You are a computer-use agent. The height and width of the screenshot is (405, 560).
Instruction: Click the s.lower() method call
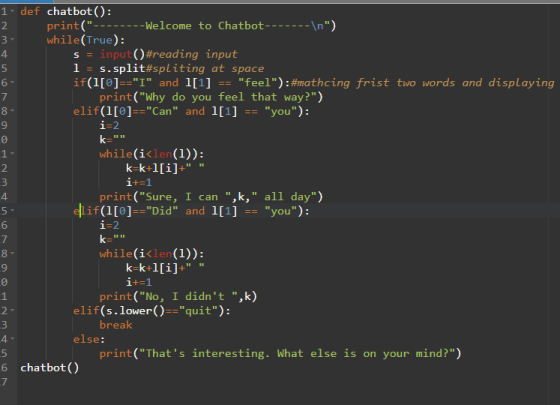pyautogui.click(x=135, y=311)
